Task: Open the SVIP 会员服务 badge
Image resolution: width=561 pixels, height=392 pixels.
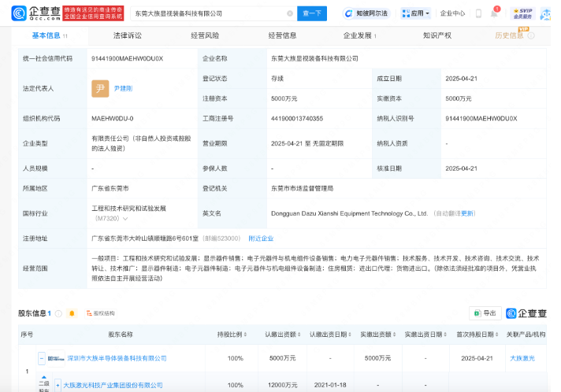Action: click(522, 13)
